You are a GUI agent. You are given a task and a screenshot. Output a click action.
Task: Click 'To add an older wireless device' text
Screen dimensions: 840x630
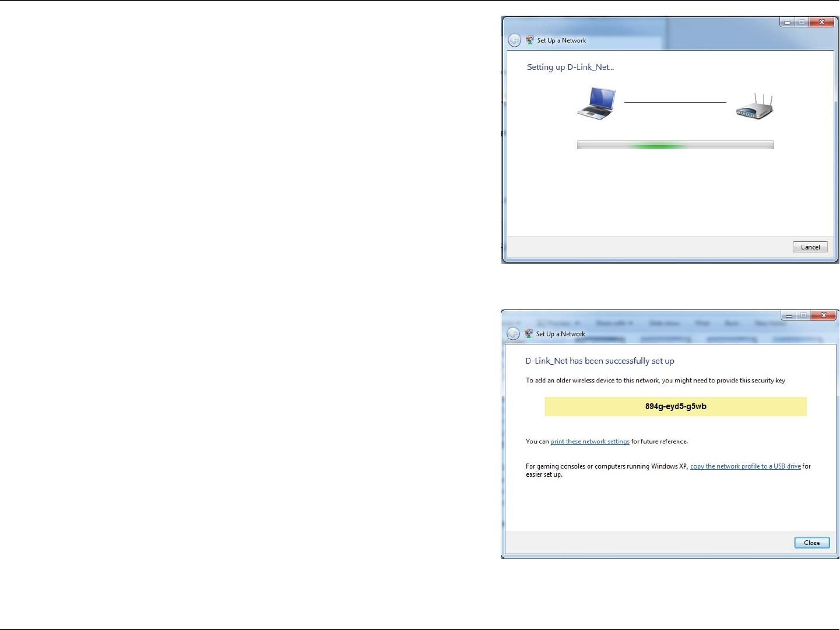click(x=655, y=381)
